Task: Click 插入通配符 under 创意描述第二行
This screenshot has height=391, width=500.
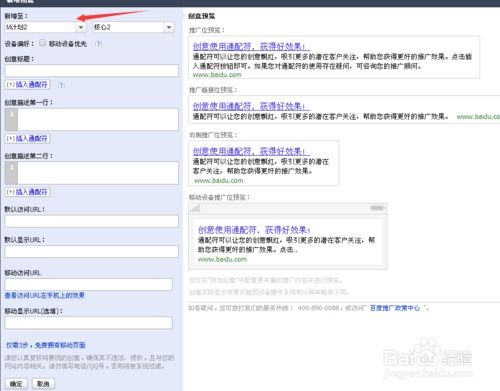Action: tap(28, 192)
